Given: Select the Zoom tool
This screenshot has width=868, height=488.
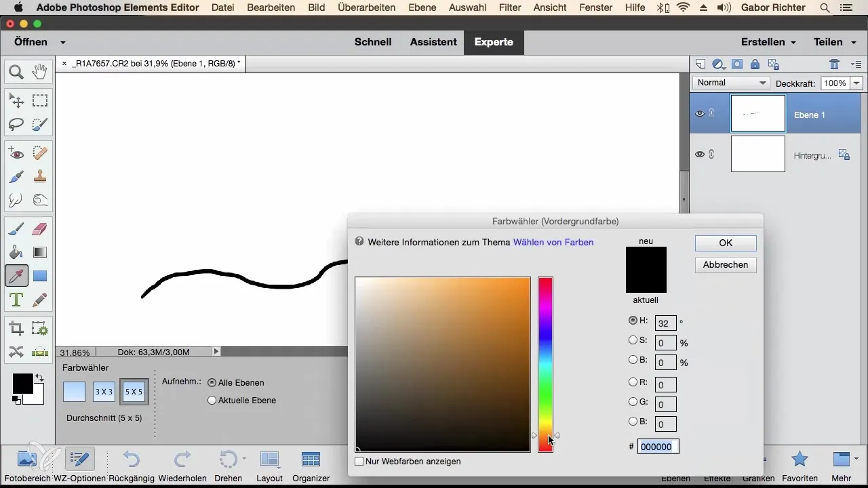Looking at the screenshot, I should [x=16, y=72].
